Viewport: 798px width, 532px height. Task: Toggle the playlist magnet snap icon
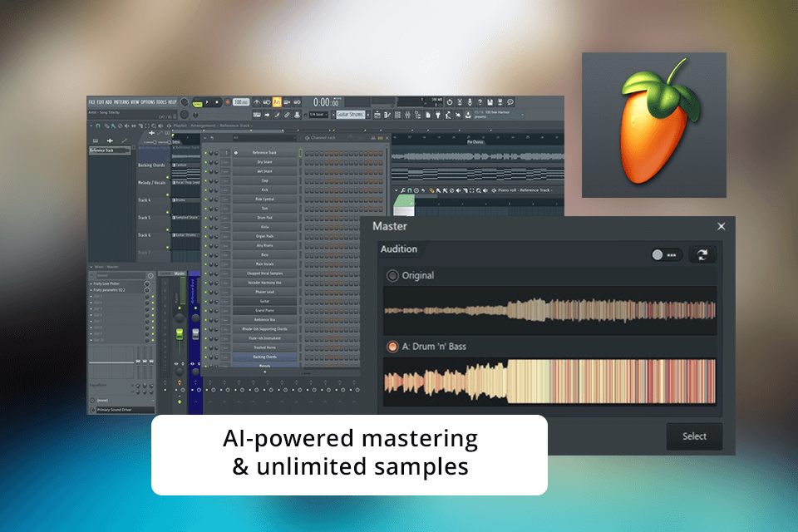click(x=98, y=126)
